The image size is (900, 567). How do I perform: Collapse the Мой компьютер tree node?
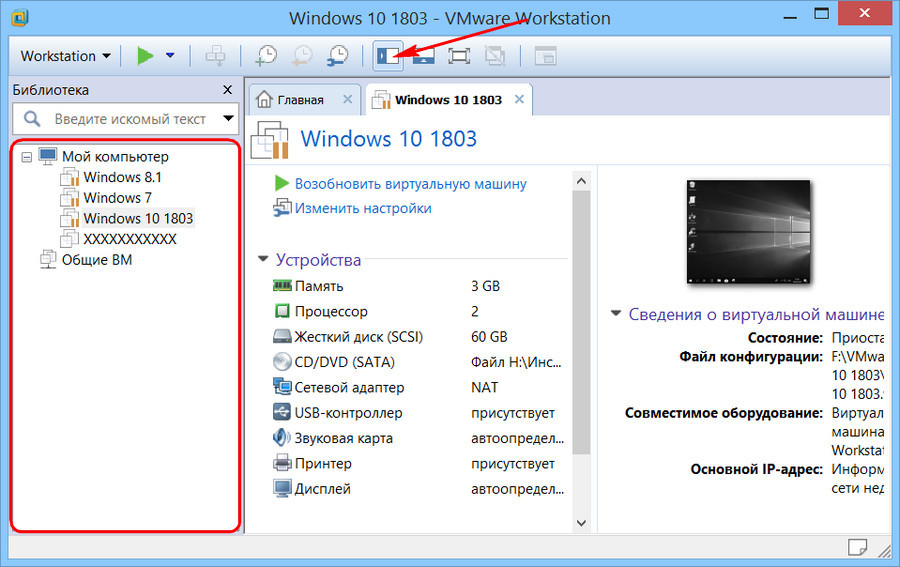pos(26,157)
